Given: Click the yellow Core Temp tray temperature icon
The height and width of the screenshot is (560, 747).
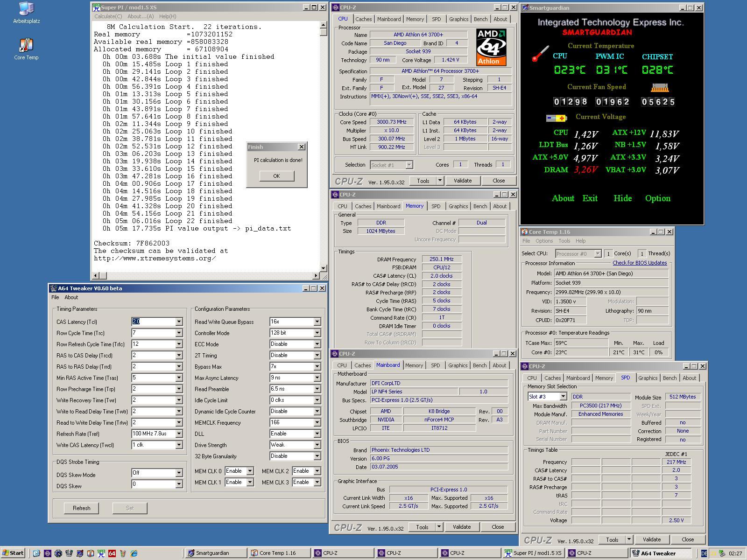Looking at the screenshot, I should [713, 554].
